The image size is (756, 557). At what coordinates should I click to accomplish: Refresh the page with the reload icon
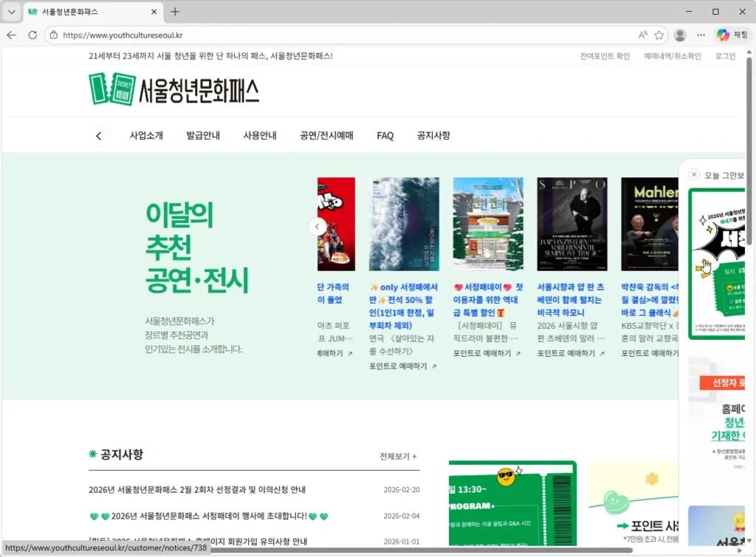[x=32, y=35]
